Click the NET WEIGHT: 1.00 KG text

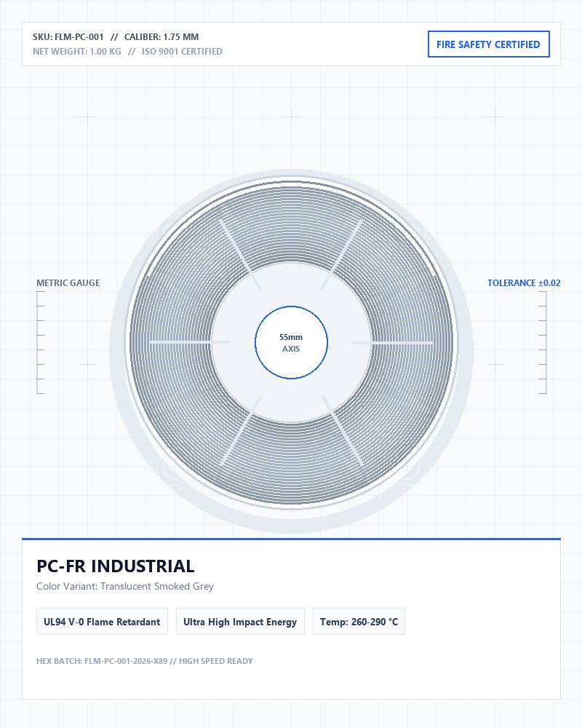77,52
